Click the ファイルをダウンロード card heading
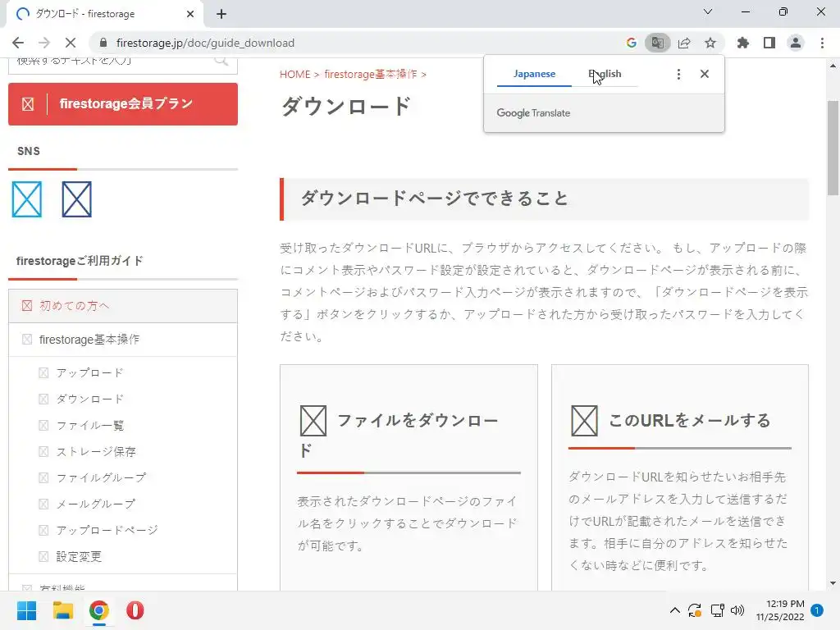The image size is (840, 630). point(399,435)
